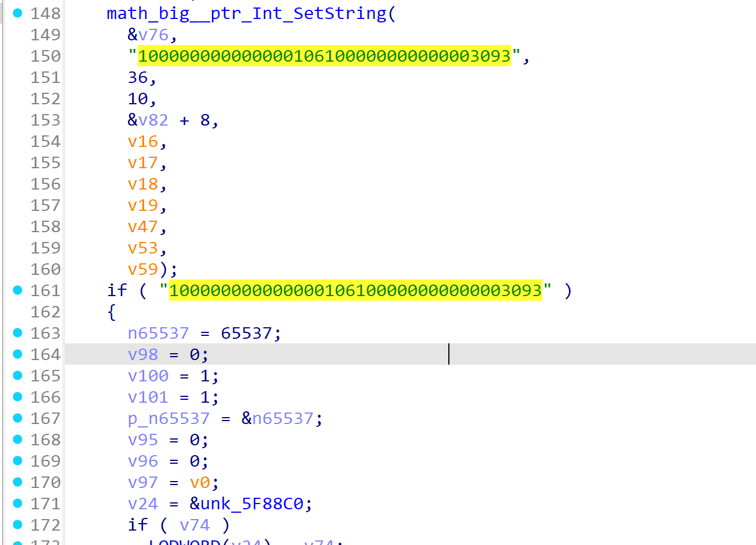Click the value 65537 being assigned
This screenshot has height=545, width=756.
point(246,334)
